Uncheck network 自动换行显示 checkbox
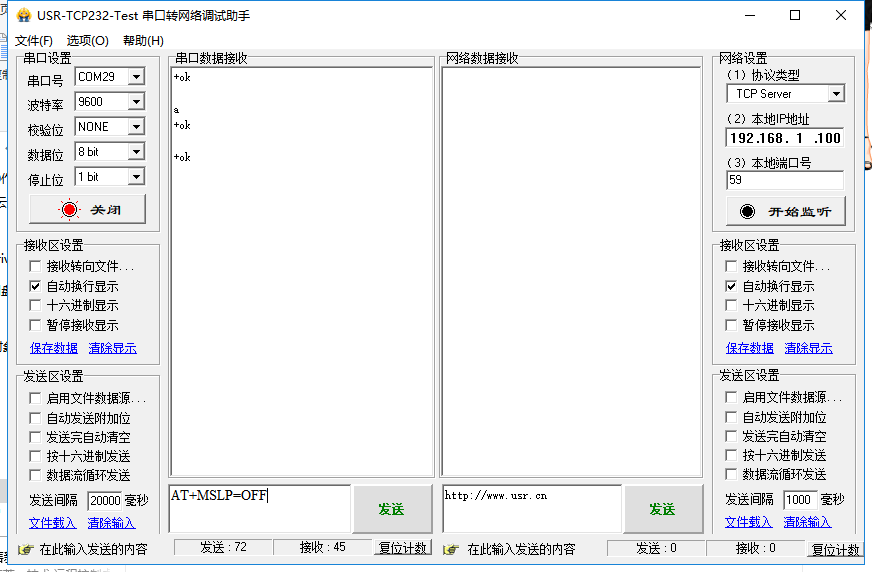The width and height of the screenshot is (872, 572). 731,286
